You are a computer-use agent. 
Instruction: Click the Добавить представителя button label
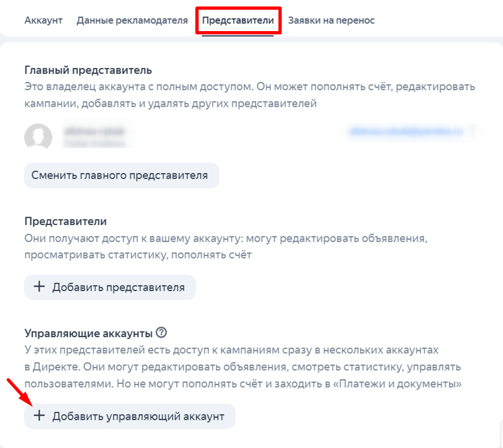point(119,287)
